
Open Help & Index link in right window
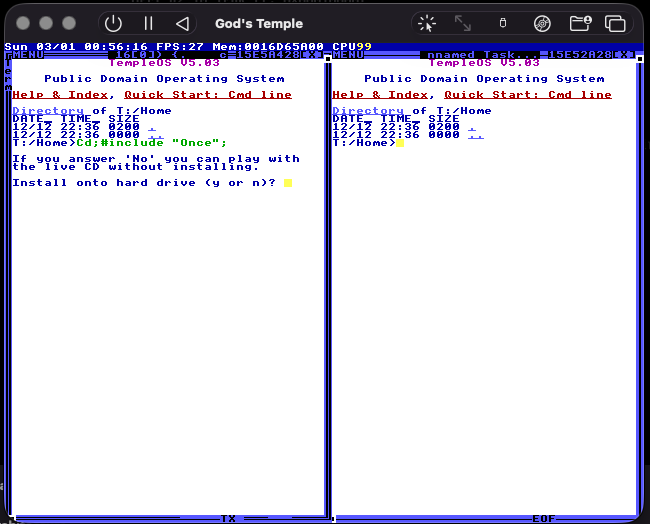coord(380,95)
